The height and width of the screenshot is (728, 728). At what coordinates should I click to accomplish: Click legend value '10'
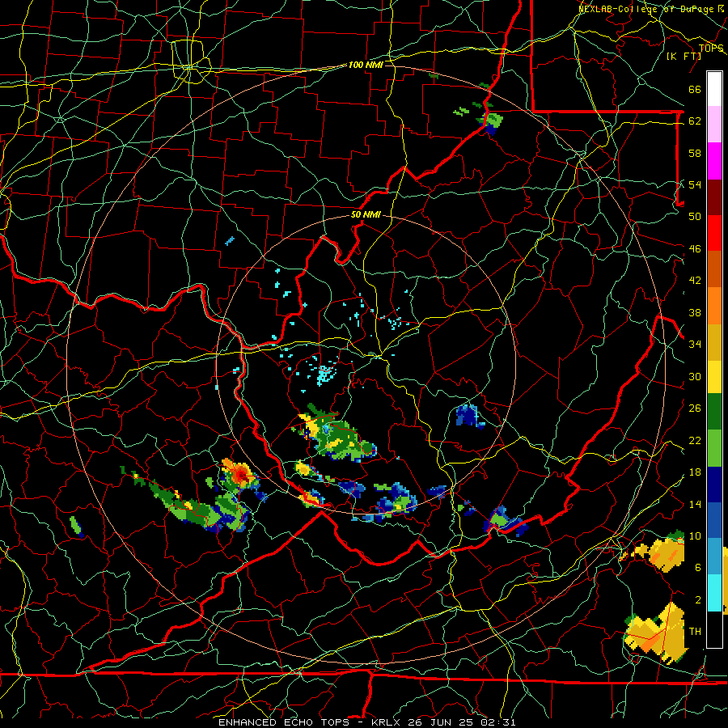(x=695, y=536)
